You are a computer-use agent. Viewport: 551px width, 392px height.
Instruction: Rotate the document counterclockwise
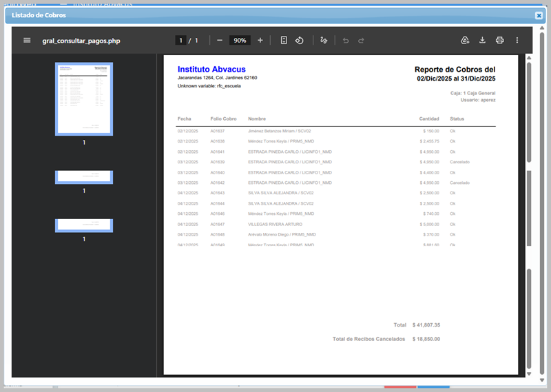coord(300,41)
